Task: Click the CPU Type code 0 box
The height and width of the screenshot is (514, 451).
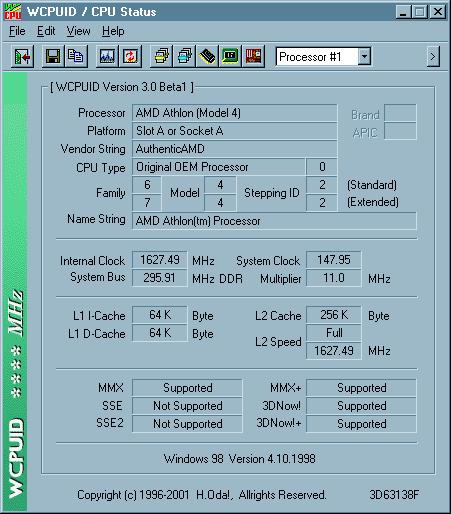Action: [322, 167]
